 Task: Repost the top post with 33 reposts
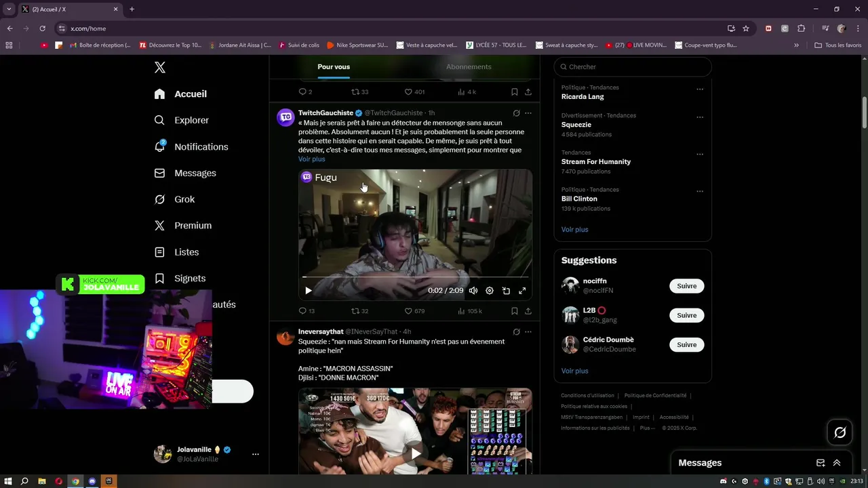click(x=359, y=92)
